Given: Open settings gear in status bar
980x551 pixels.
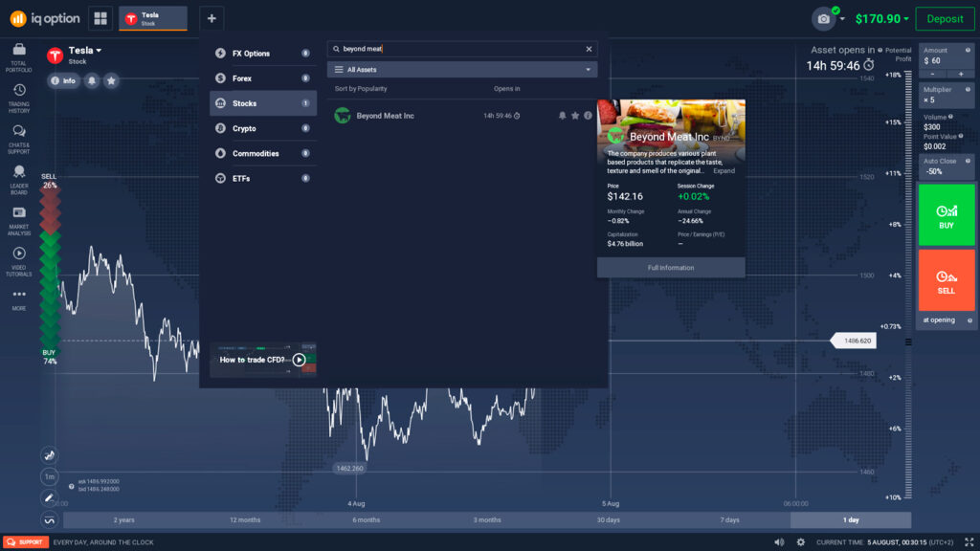Looking at the screenshot, I should coord(801,542).
